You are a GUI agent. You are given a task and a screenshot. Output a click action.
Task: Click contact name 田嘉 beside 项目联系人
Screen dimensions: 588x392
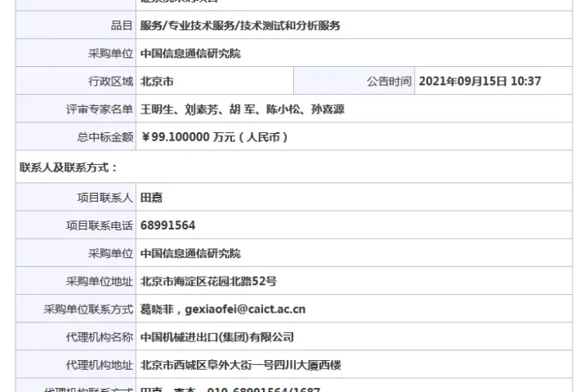pyautogui.click(x=152, y=198)
